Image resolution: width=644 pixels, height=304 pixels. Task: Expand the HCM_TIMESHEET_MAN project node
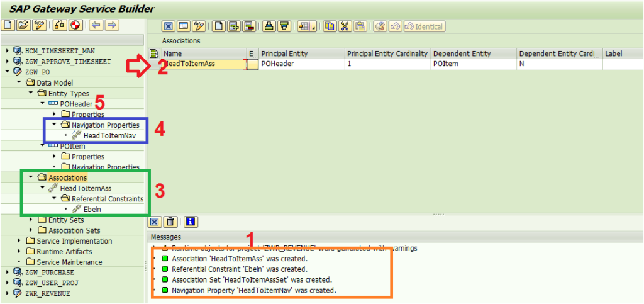click(x=7, y=51)
